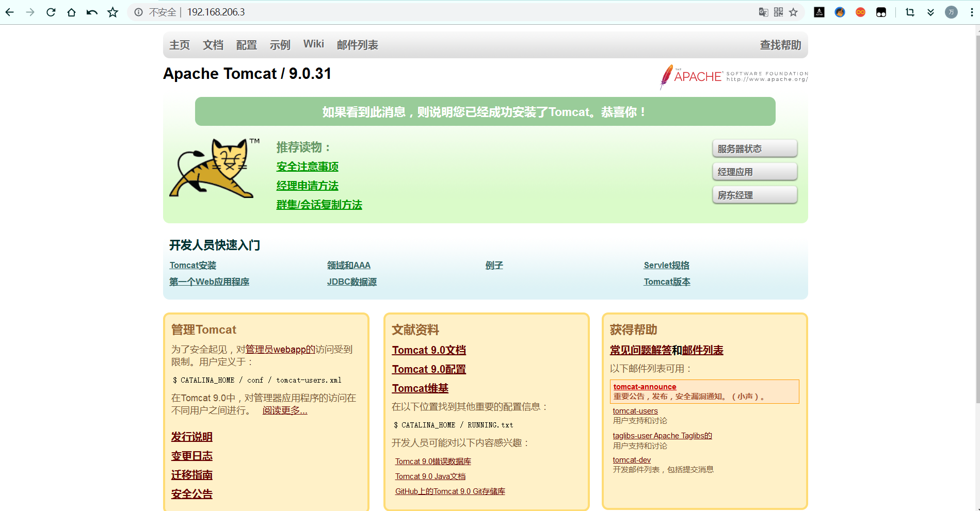
Task: Open the user profile avatar
Action: (951, 12)
